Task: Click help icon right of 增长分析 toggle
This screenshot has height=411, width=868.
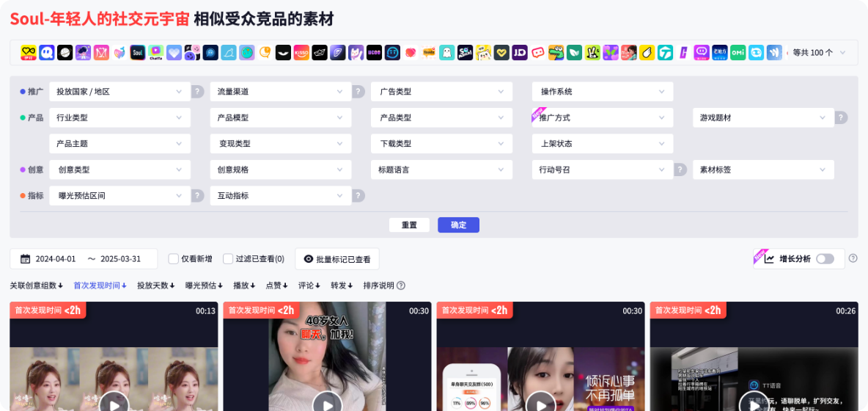Action: [x=853, y=258]
